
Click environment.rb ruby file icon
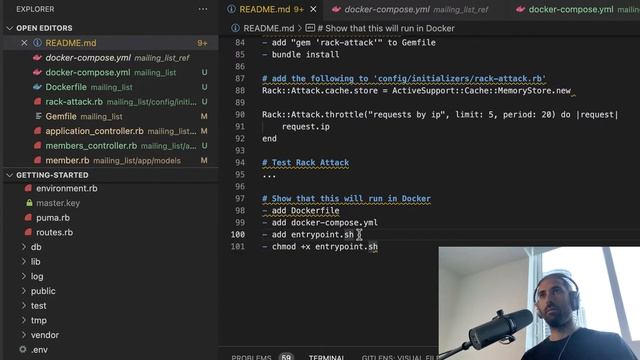(28, 188)
